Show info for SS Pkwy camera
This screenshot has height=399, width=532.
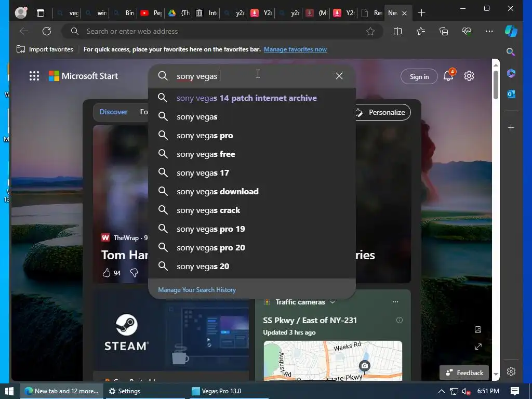pyautogui.click(x=400, y=320)
